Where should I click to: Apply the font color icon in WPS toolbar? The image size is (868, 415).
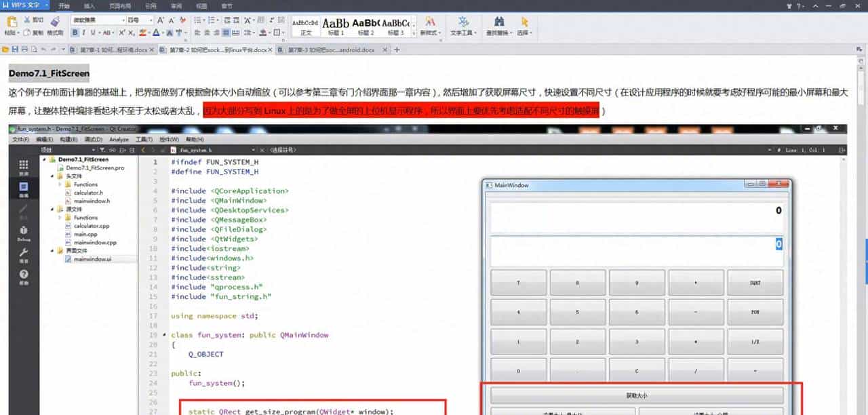coord(155,32)
